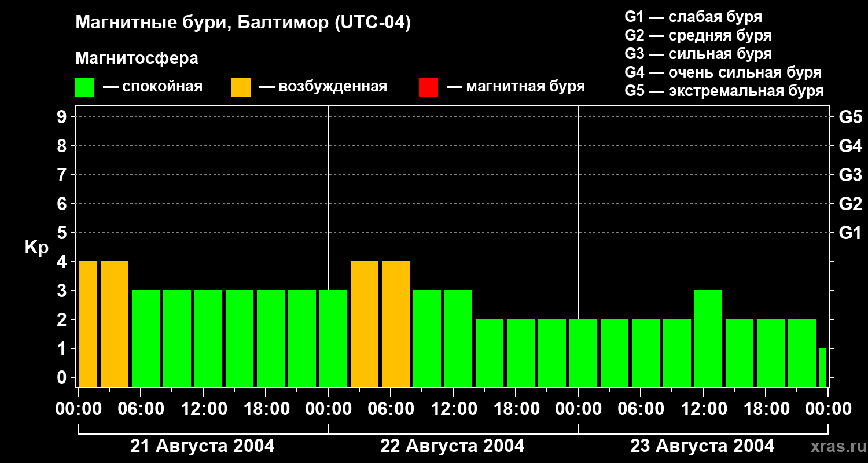Image resolution: width=868 pixels, height=463 pixels.
Task: Select the chart title 'Магнитные бури, Балтимор (UTC-04)'
Action: [x=243, y=24]
